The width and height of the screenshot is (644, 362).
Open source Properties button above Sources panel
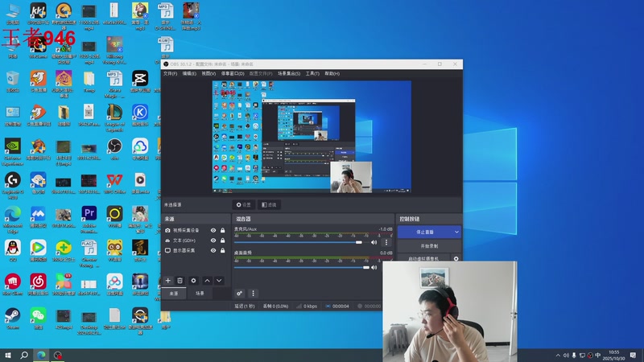[x=244, y=204]
